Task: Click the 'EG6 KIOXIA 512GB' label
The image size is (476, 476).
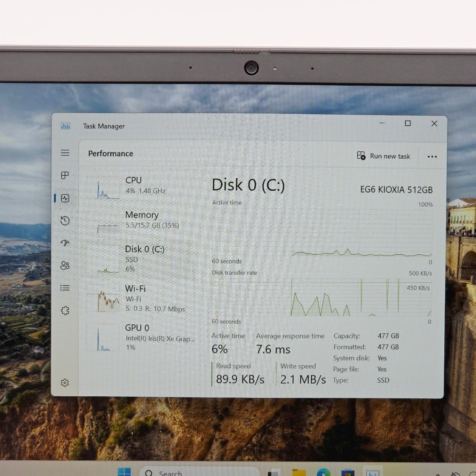Action: coord(396,190)
